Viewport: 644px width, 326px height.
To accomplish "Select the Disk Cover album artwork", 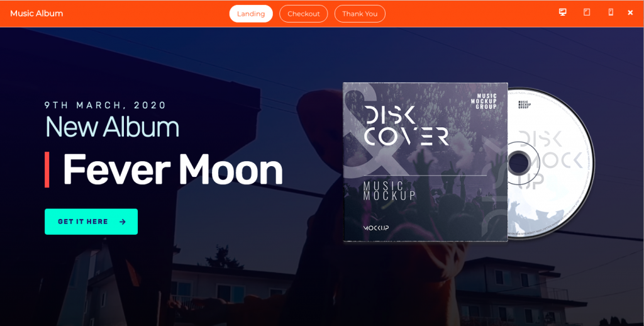I will click(425, 162).
